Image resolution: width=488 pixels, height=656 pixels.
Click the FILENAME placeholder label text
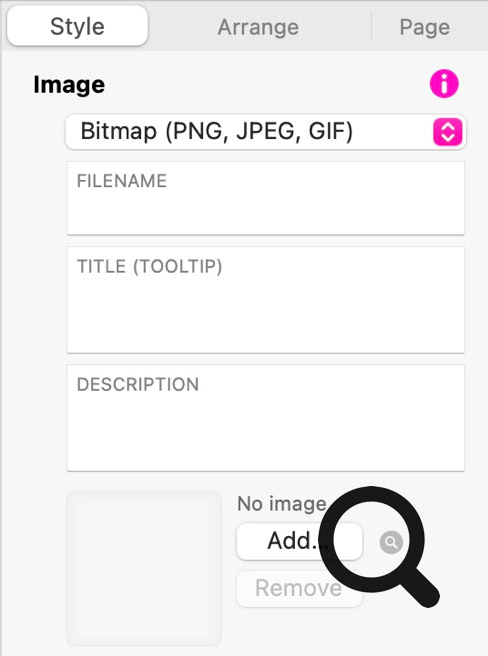[122, 181]
